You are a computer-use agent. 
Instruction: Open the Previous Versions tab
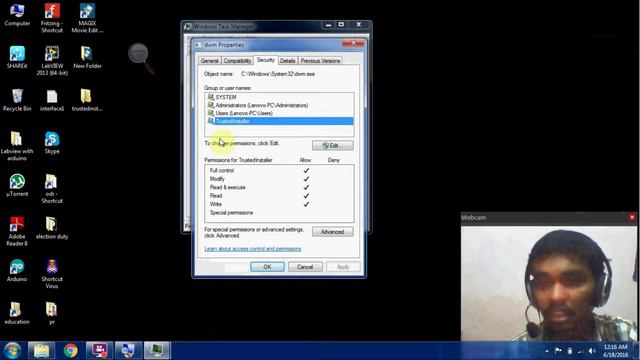pyautogui.click(x=320, y=61)
